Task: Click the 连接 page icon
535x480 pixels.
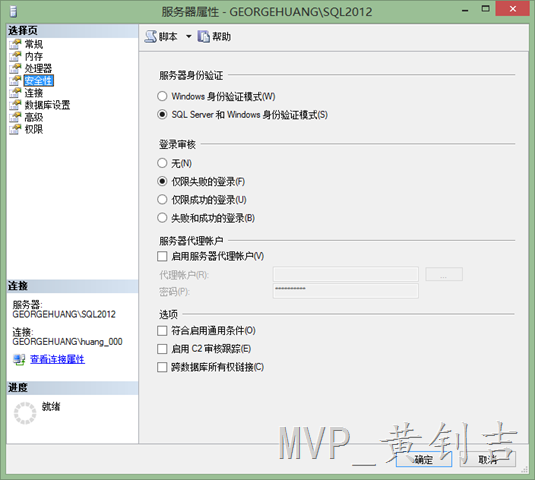Action: click(15, 93)
